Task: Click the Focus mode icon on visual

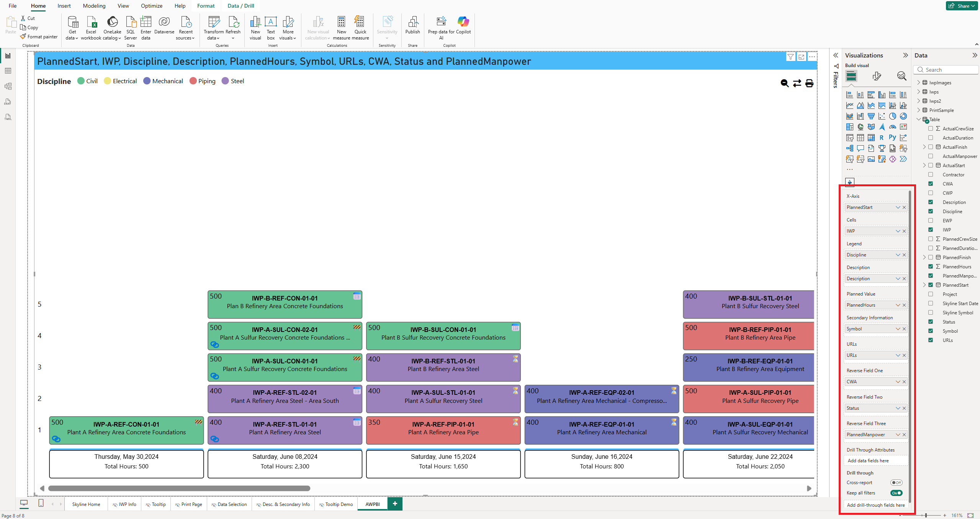Action: pyautogui.click(x=801, y=57)
